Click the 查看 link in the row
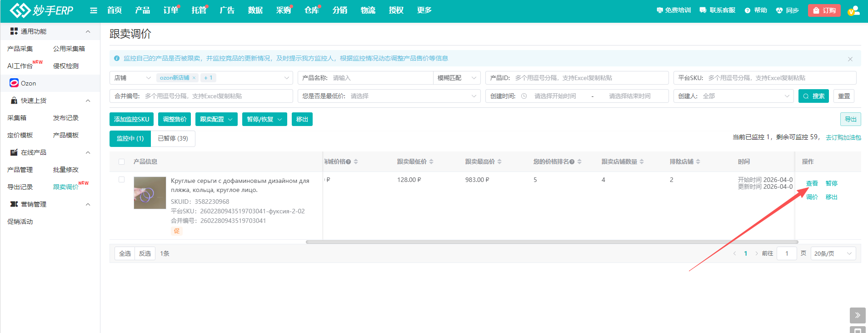Viewport: 868px width, 333px height. pos(812,183)
